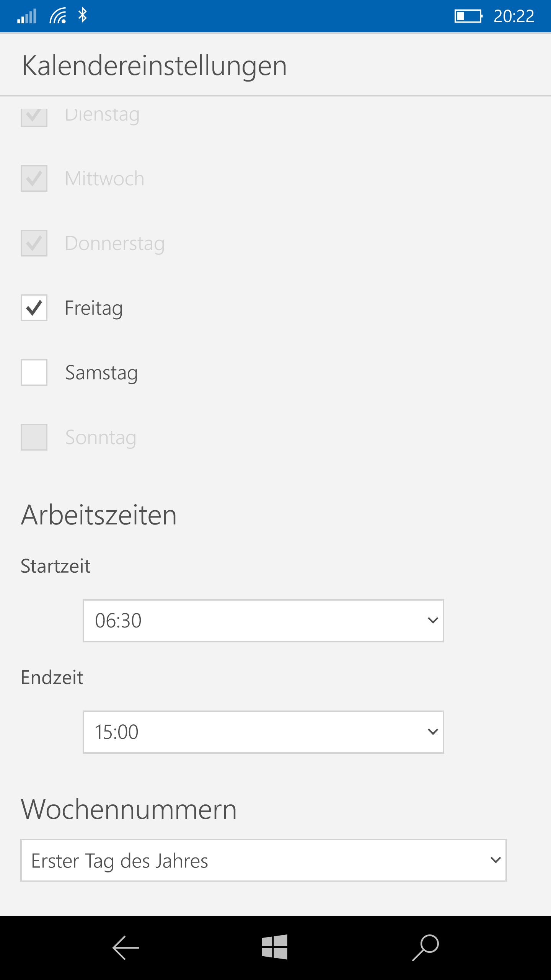
Task: Tap the search magnifier icon
Action: pos(425,947)
